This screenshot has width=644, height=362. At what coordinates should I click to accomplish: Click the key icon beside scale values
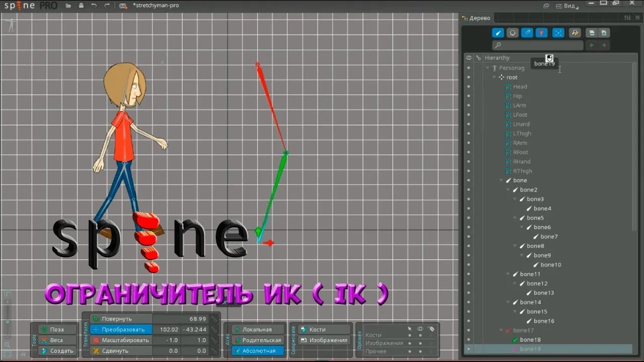215,340
